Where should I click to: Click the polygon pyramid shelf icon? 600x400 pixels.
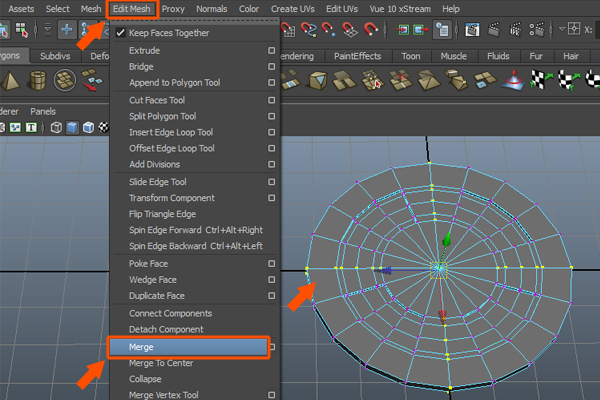click(x=9, y=81)
